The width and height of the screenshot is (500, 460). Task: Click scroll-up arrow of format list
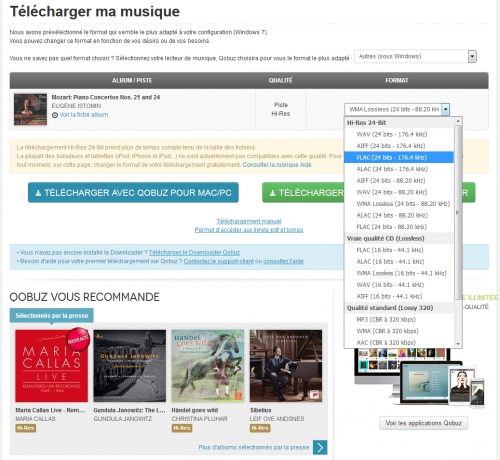[x=458, y=121]
